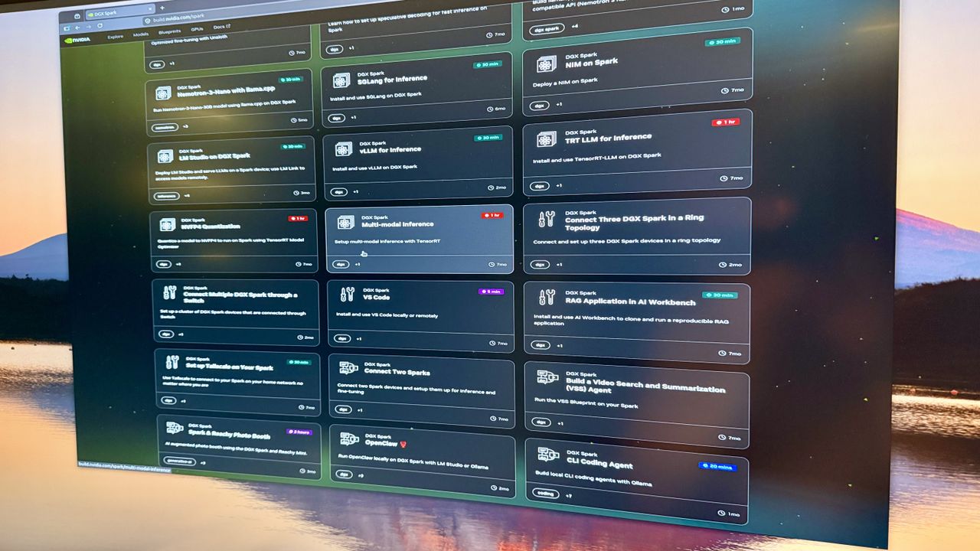Open the TRT LLM for Inference playbook
The width and height of the screenshot is (980, 551).
(637, 152)
